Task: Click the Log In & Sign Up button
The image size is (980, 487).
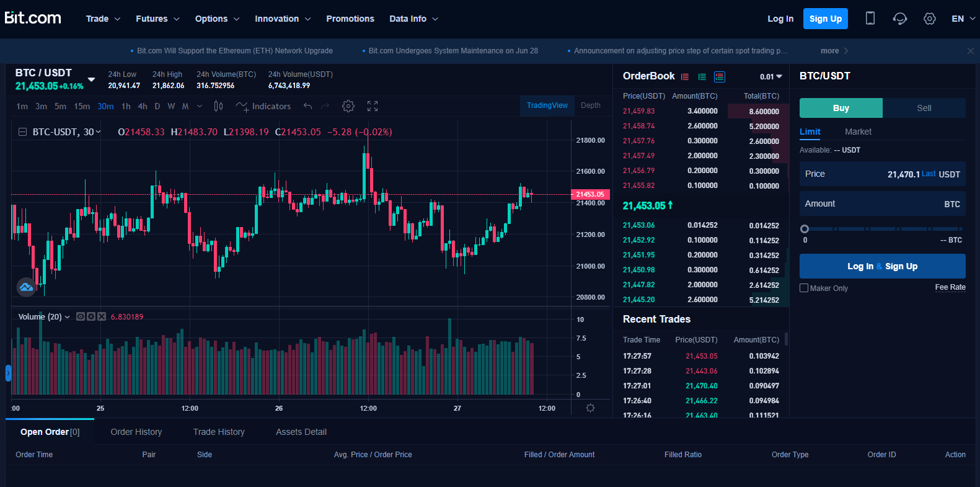Action: (883, 266)
